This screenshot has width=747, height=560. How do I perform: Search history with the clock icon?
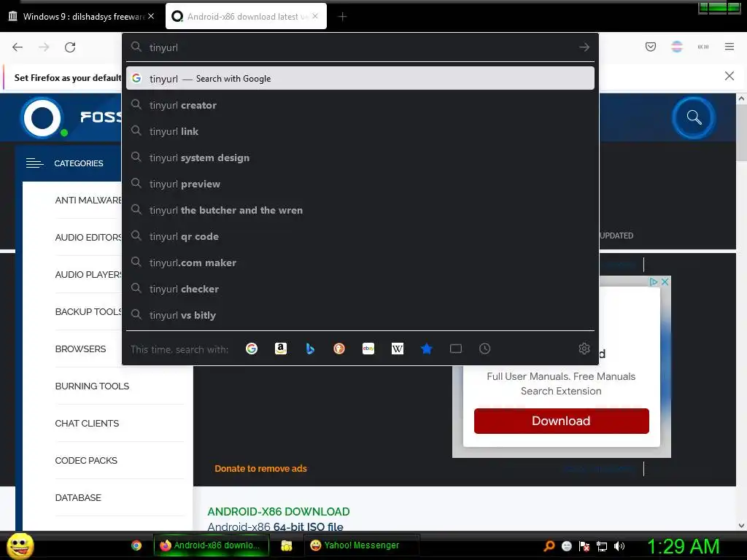coord(484,349)
